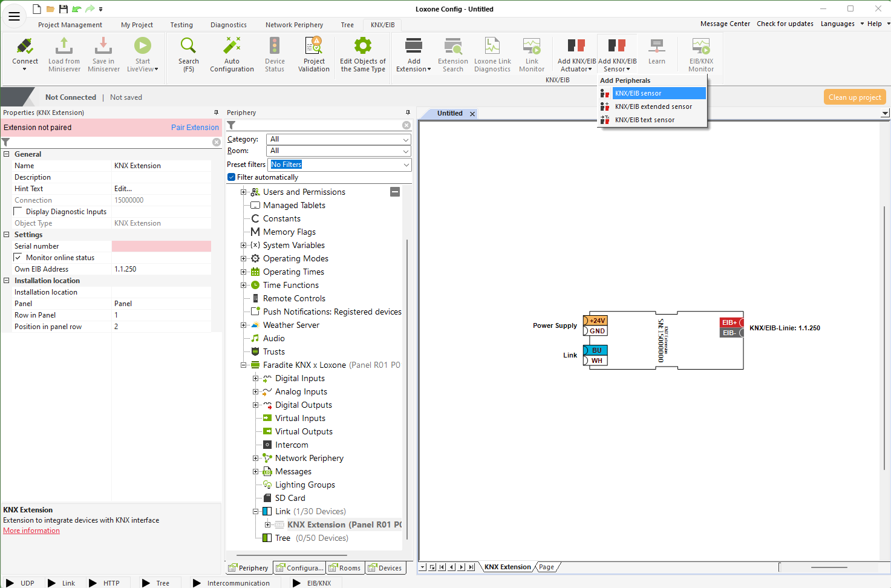Clear the Periphery filter with the X icon
The image size is (891, 588).
click(x=406, y=125)
